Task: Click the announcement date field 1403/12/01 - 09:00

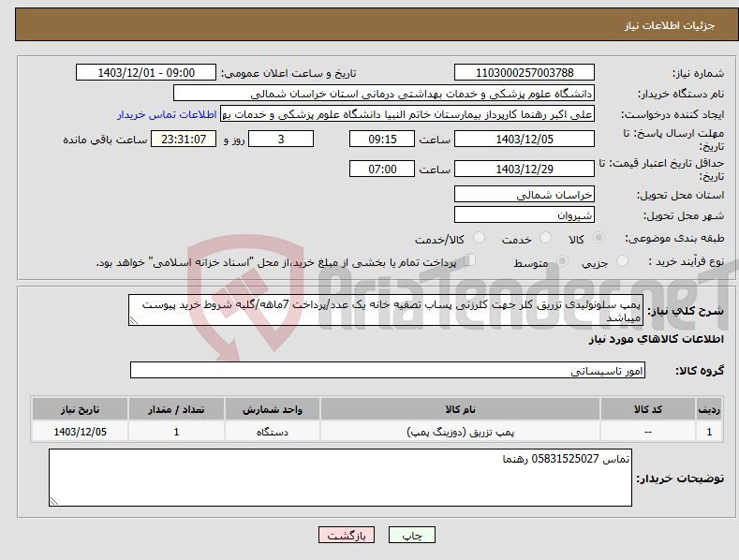Action: 146,73
